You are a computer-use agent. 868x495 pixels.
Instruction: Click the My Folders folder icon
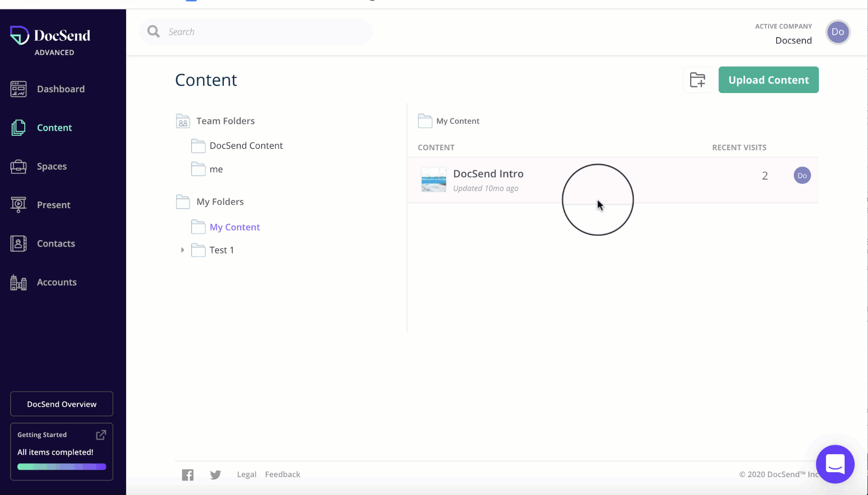(x=183, y=202)
